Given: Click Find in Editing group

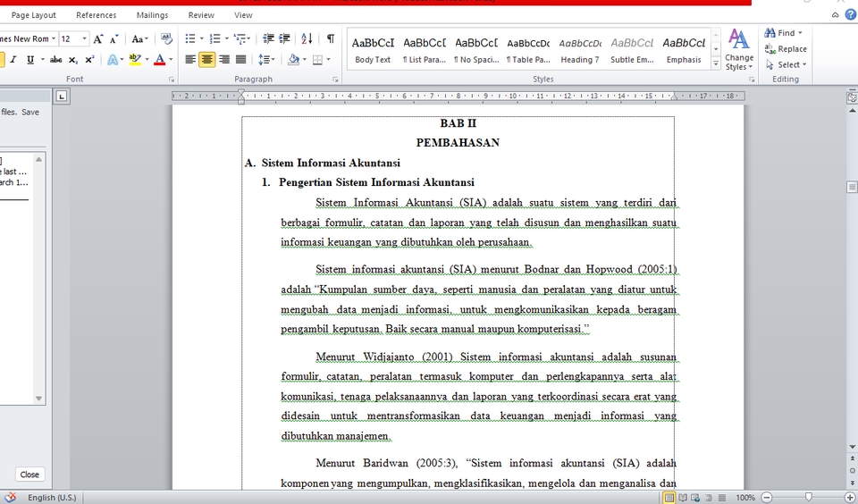Looking at the screenshot, I should tap(783, 33).
